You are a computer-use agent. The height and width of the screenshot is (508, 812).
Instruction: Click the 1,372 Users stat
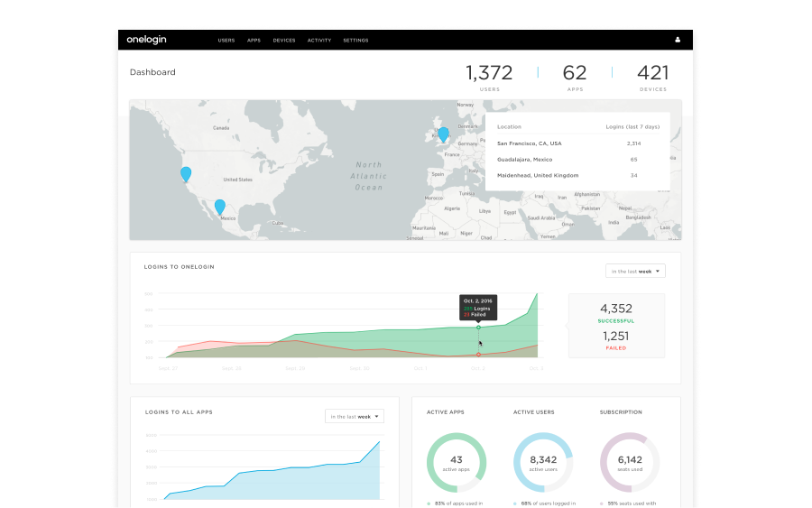pos(489,76)
